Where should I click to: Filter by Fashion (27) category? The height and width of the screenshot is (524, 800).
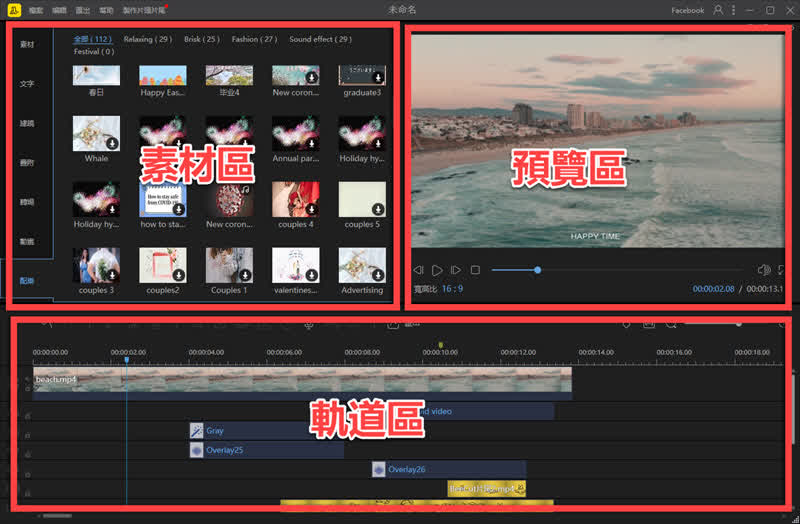254,39
